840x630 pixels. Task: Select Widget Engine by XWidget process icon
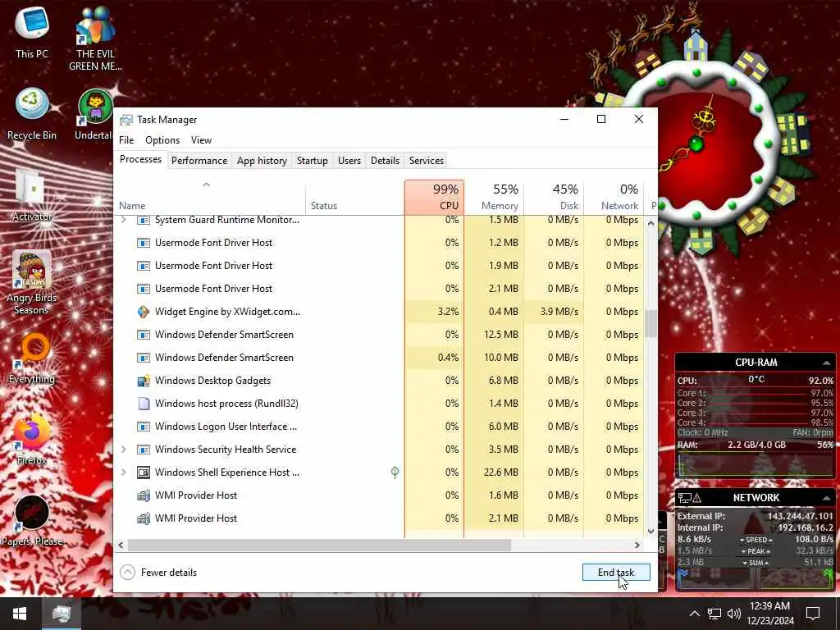click(143, 311)
